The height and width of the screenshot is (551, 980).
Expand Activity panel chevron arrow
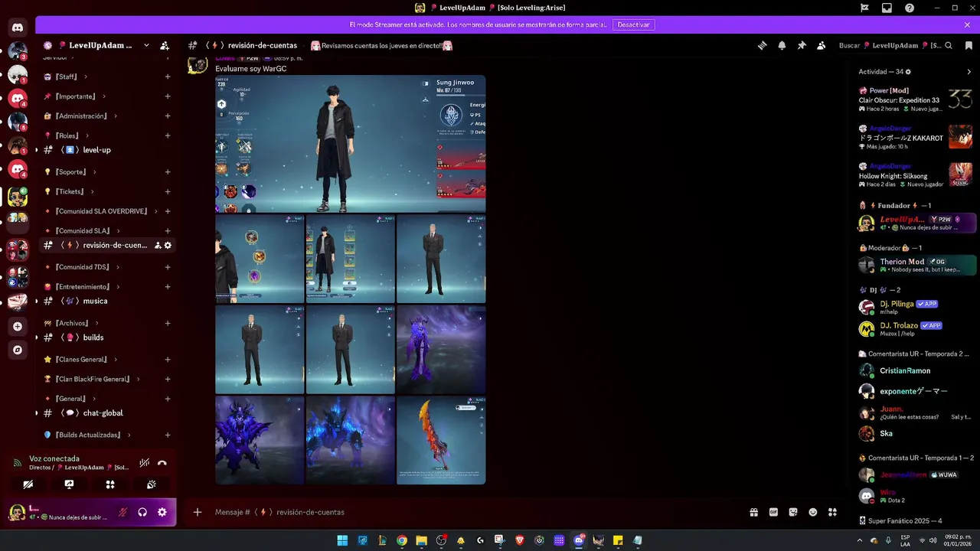pos(969,72)
